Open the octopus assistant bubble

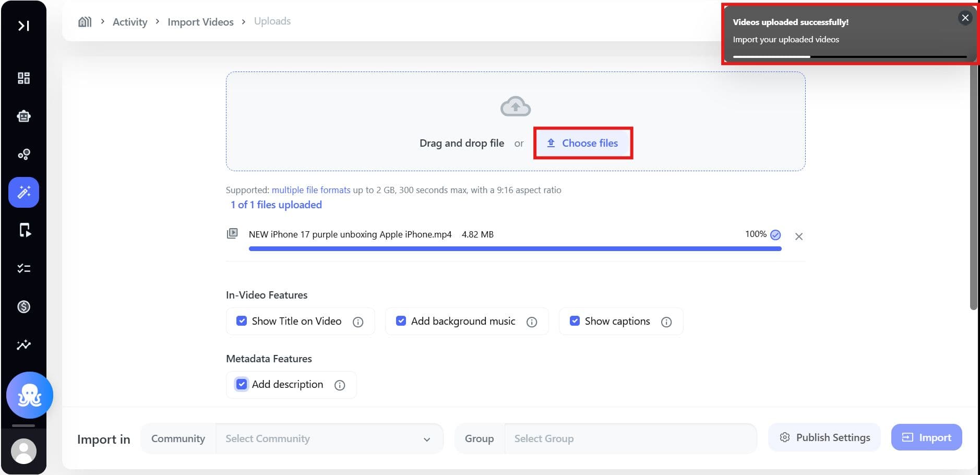coord(30,395)
